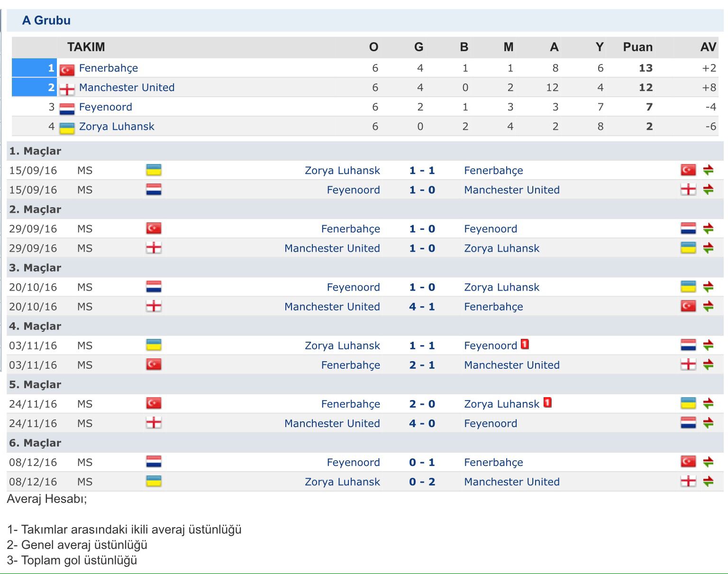Open the 4 - 1 match score link

(422, 306)
